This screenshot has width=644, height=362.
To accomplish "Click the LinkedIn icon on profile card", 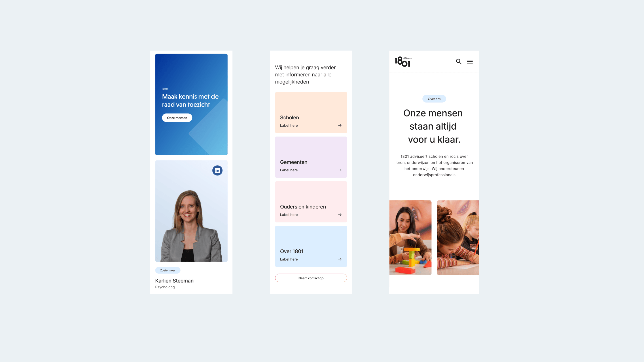I will point(217,170).
